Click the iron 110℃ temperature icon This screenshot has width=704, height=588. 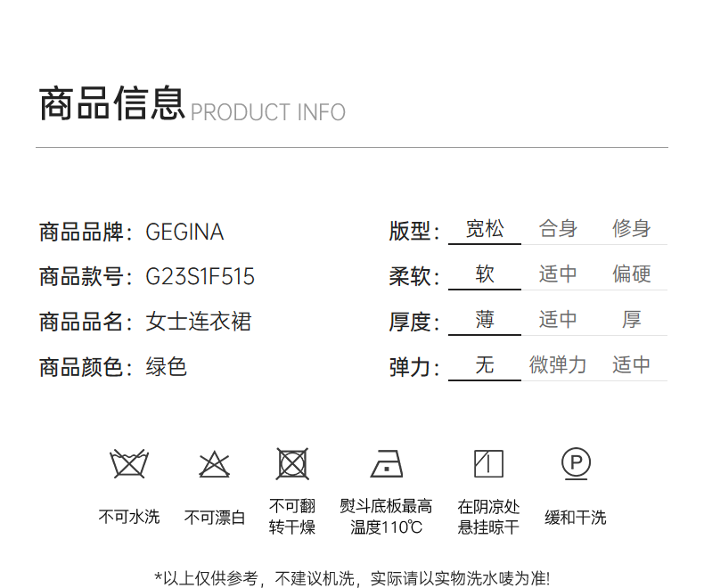(x=387, y=464)
